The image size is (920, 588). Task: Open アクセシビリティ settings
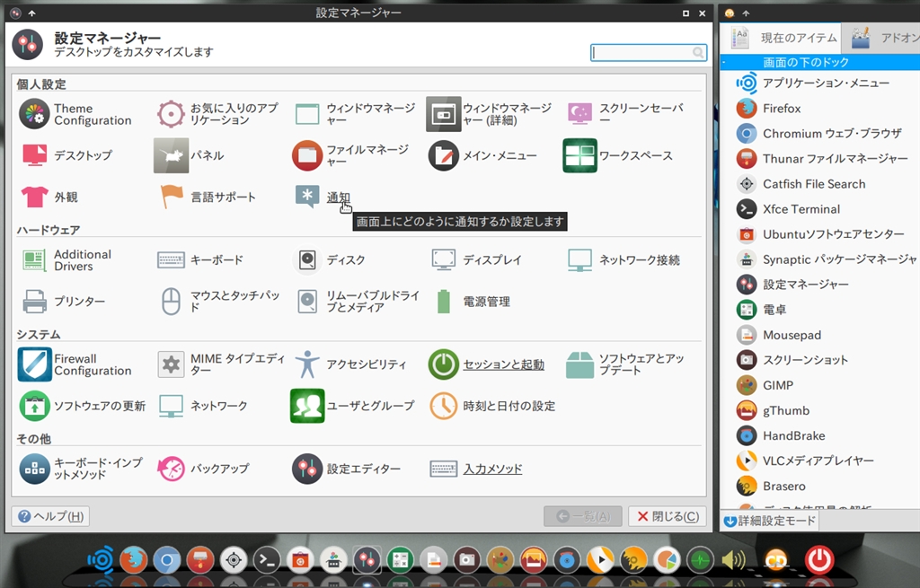point(350,364)
